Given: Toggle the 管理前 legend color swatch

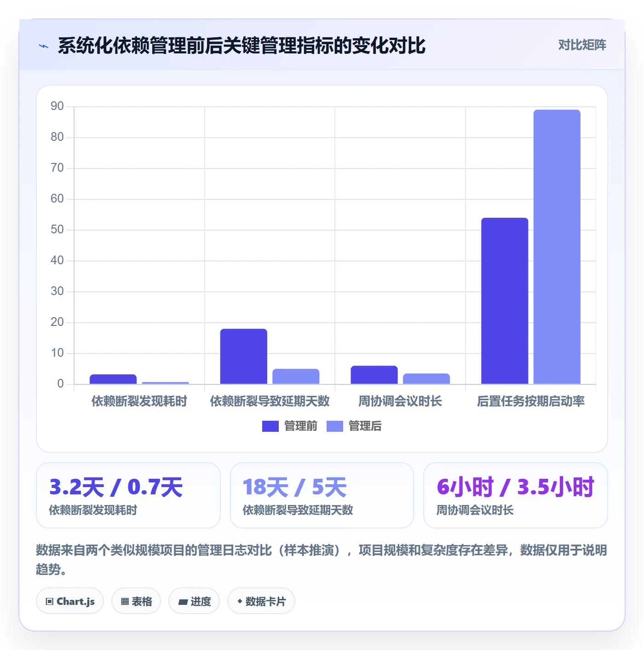Looking at the screenshot, I should (270, 426).
